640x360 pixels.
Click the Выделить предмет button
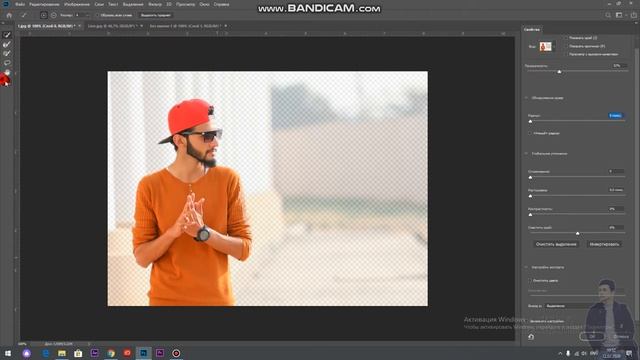(156, 15)
